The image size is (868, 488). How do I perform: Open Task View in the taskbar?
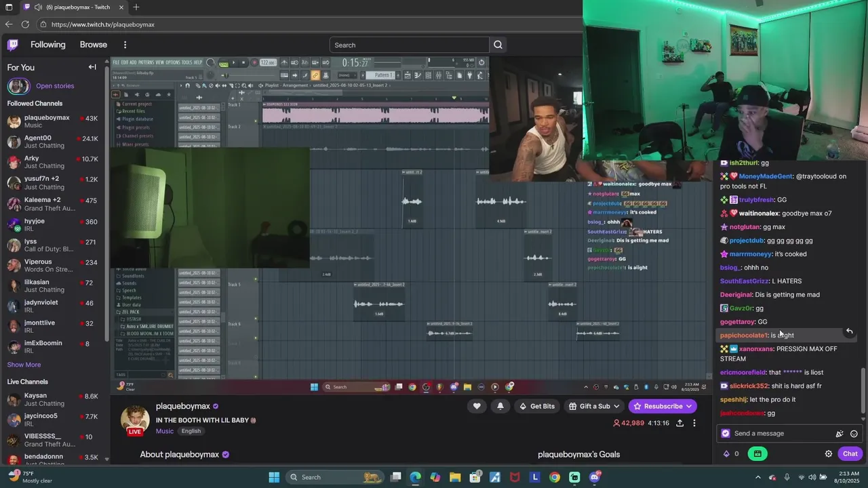coord(396,477)
